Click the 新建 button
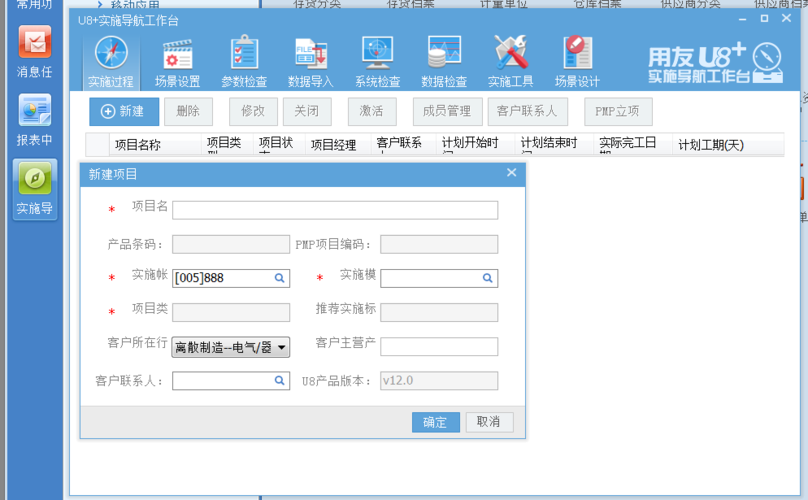 point(124,111)
